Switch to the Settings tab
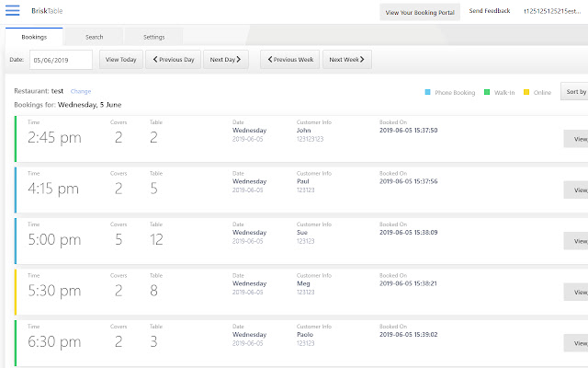The image size is (588, 368). (x=153, y=37)
